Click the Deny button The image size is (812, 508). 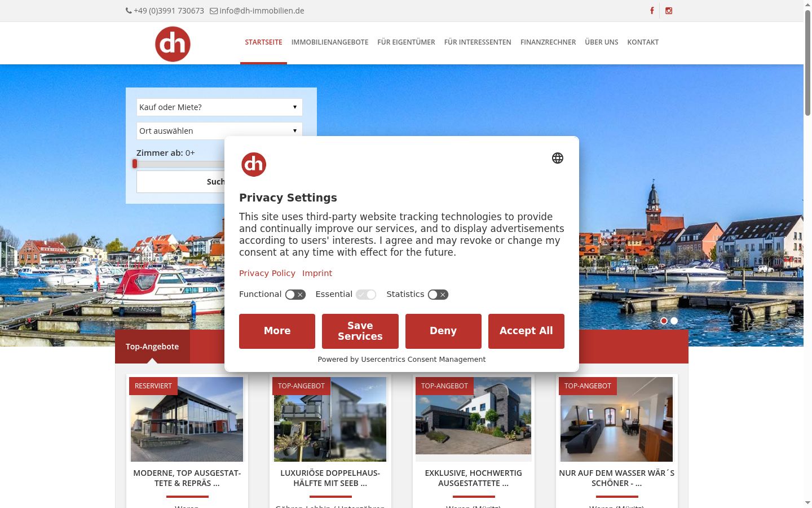(443, 331)
